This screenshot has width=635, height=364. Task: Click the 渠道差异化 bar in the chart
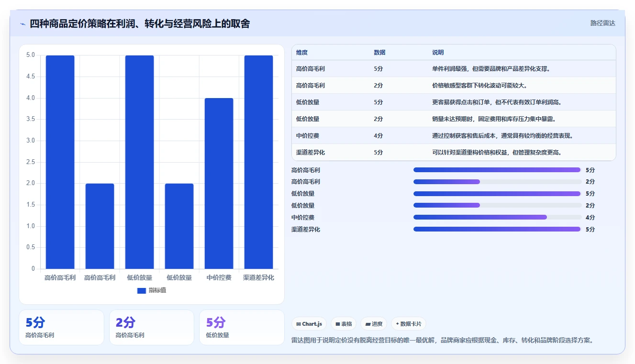click(x=259, y=162)
